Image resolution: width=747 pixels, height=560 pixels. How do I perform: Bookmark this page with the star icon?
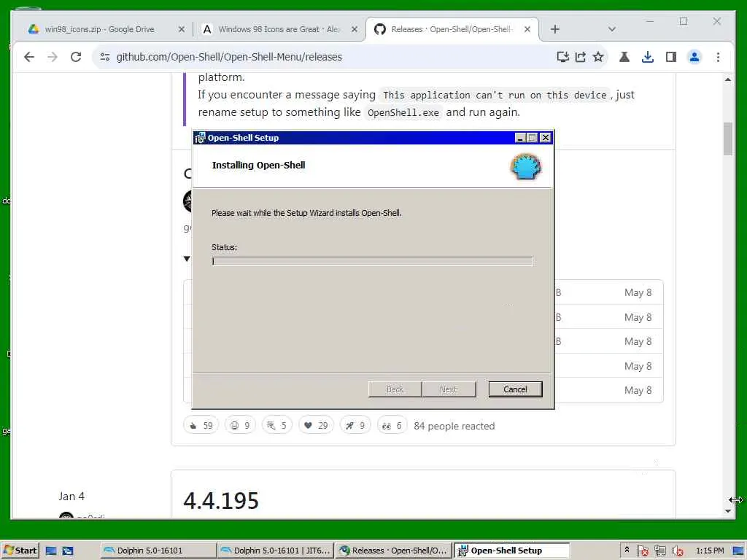pyautogui.click(x=598, y=57)
